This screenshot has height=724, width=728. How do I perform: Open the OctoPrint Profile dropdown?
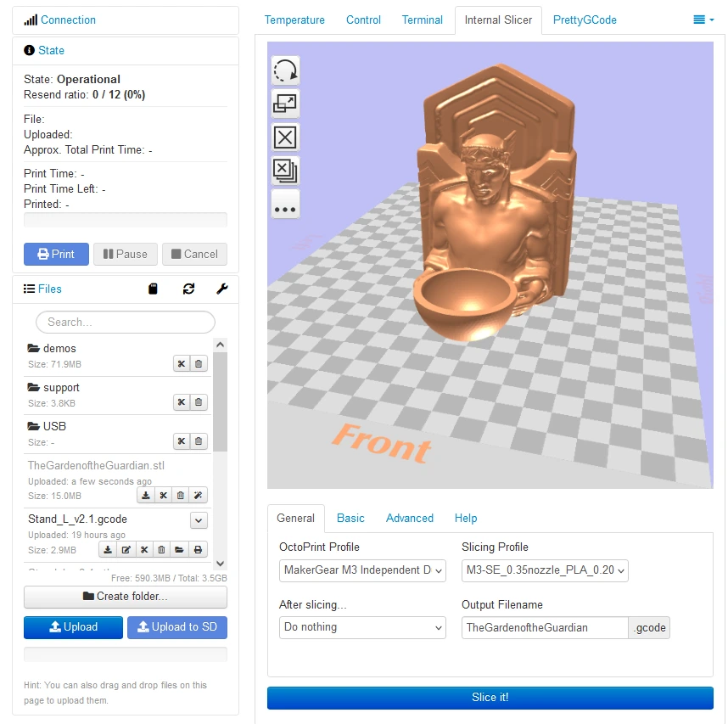tap(362, 570)
